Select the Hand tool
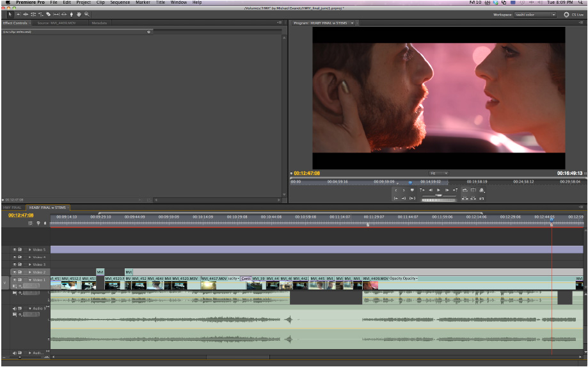This screenshot has height=367, width=588. [79, 14]
